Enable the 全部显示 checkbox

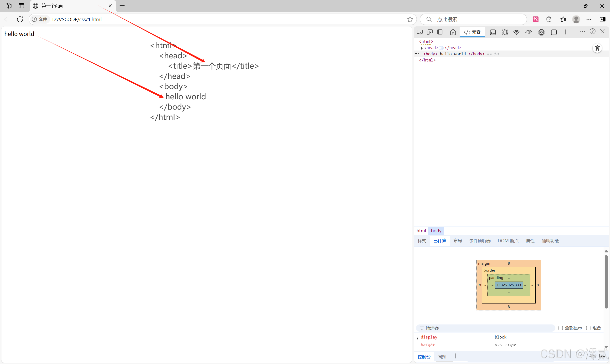click(x=561, y=328)
